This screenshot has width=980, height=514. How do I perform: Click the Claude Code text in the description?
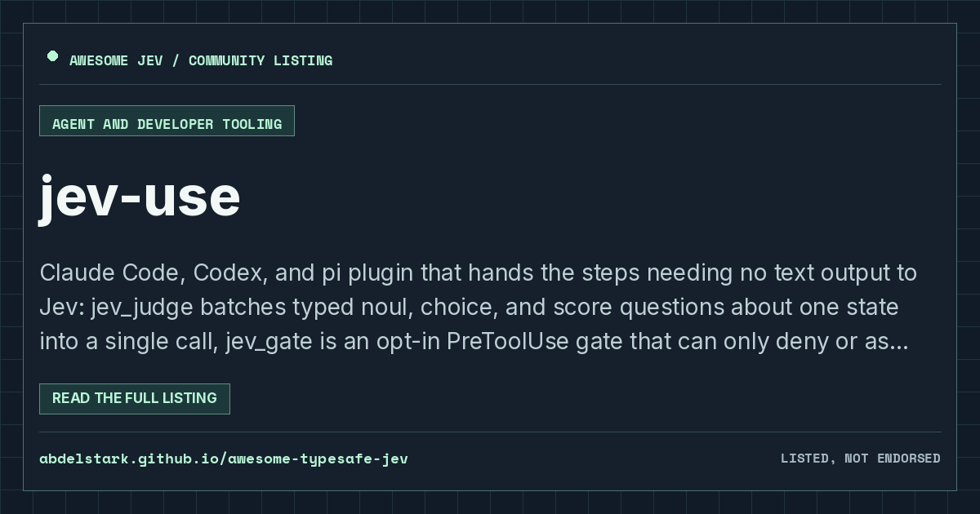(113, 273)
